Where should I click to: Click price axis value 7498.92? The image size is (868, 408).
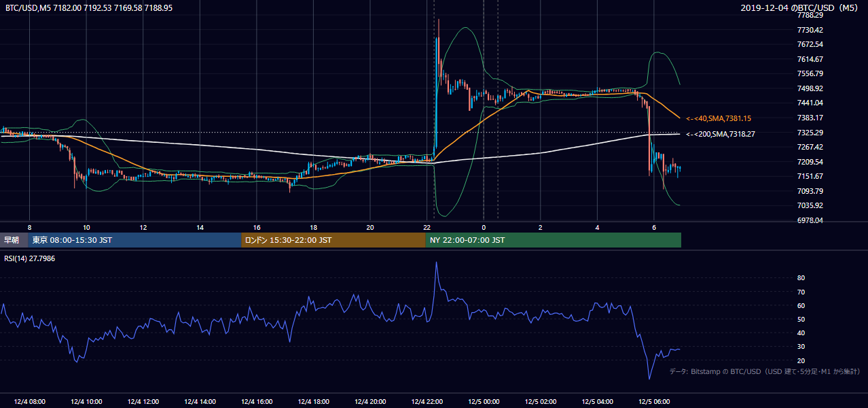tap(810, 88)
